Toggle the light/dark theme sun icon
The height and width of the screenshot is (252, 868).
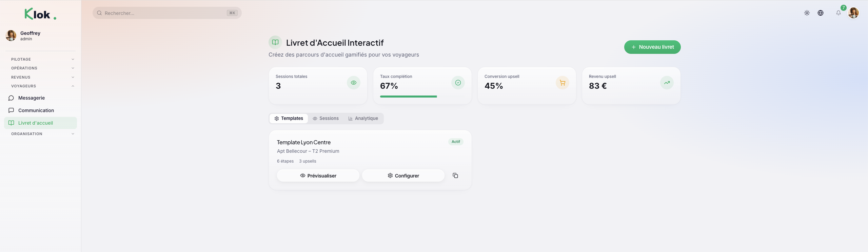coord(807,13)
